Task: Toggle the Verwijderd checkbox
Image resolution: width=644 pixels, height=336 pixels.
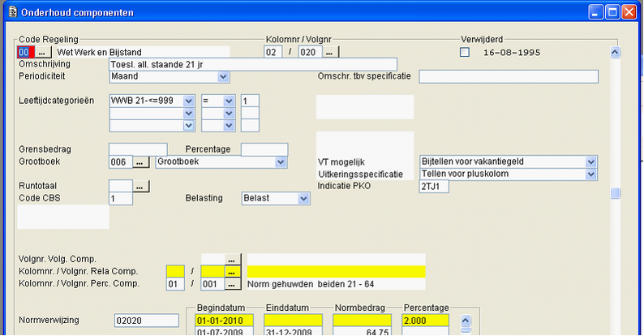Action: (x=465, y=52)
